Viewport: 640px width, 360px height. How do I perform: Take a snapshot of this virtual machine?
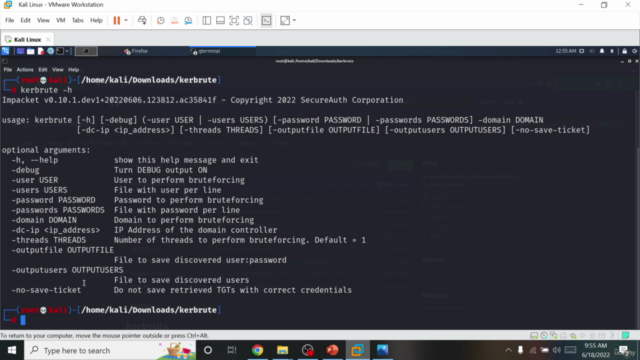click(161, 20)
